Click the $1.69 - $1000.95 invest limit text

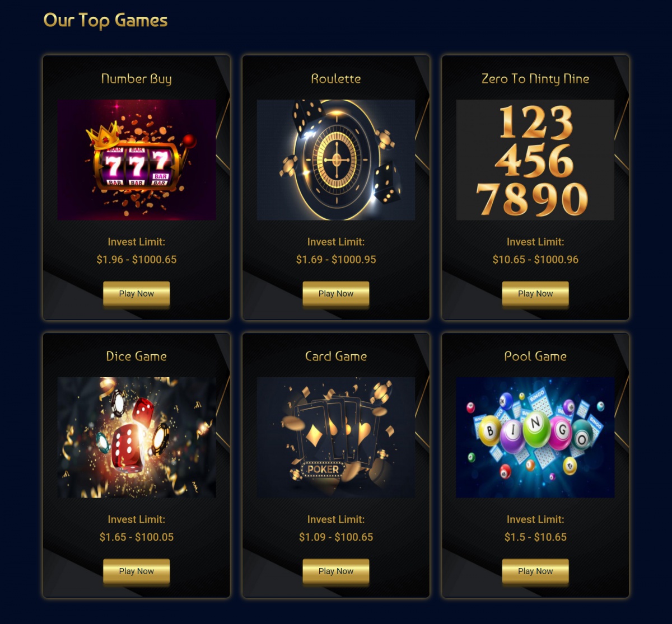click(336, 260)
